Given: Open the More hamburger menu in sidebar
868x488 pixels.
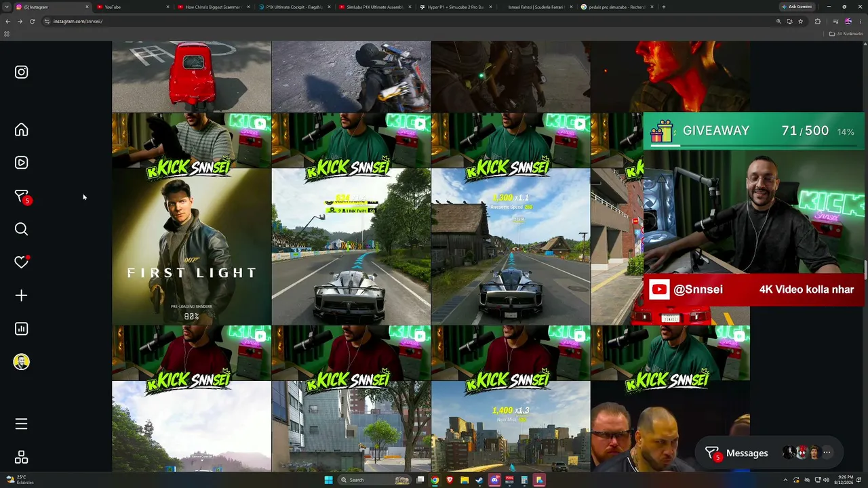Looking at the screenshot, I should (21, 424).
